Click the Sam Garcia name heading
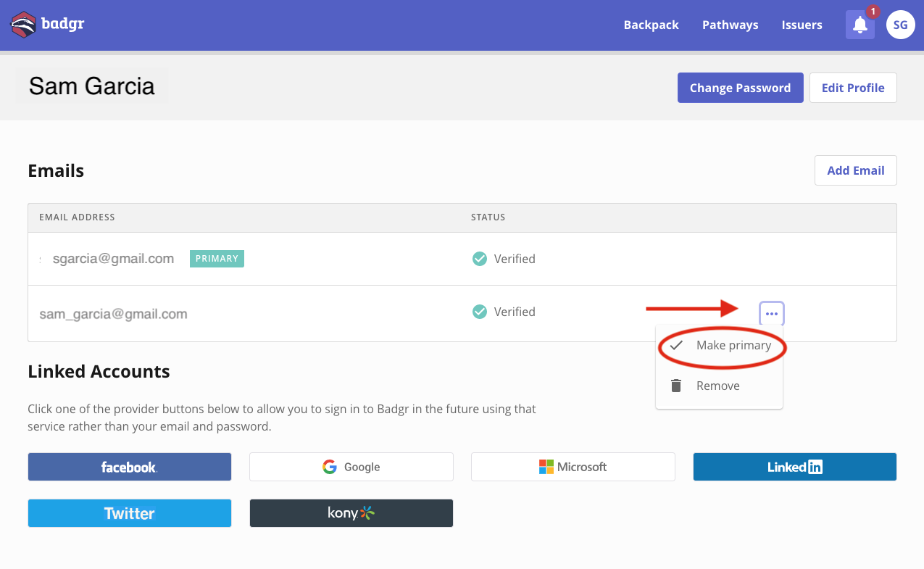Screen dimensions: 924x569 (x=92, y=86)
